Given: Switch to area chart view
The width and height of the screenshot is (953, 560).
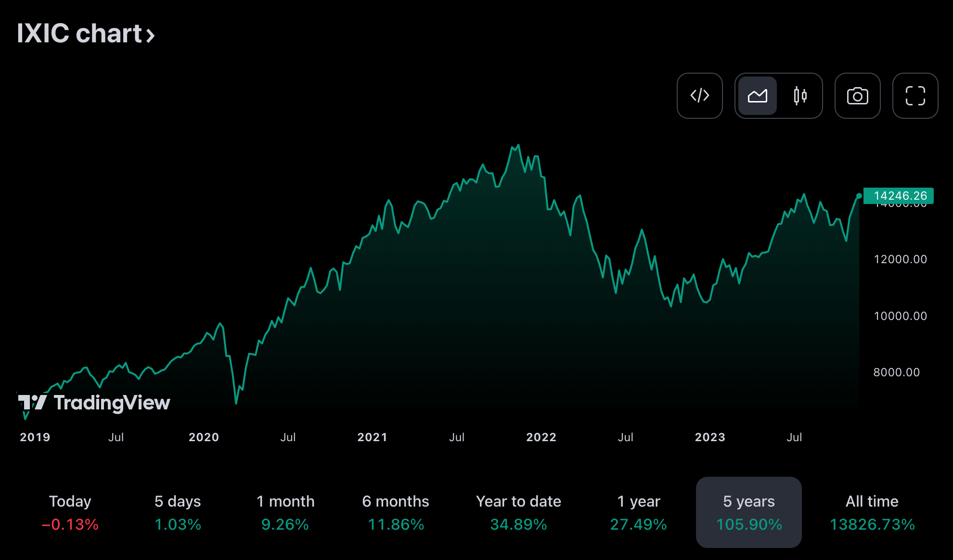Looking at the screenshot, I should pyautogui.click(x=757, y=96).
